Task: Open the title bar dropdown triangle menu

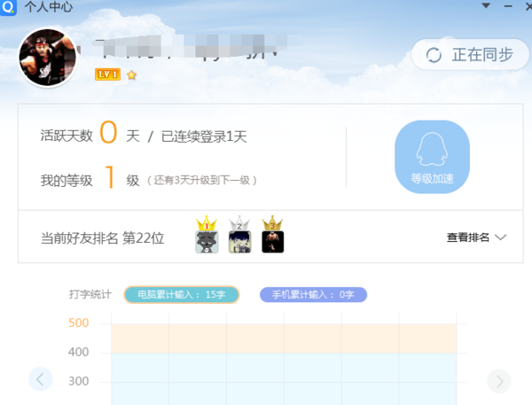Action: [x=486, y=6]
